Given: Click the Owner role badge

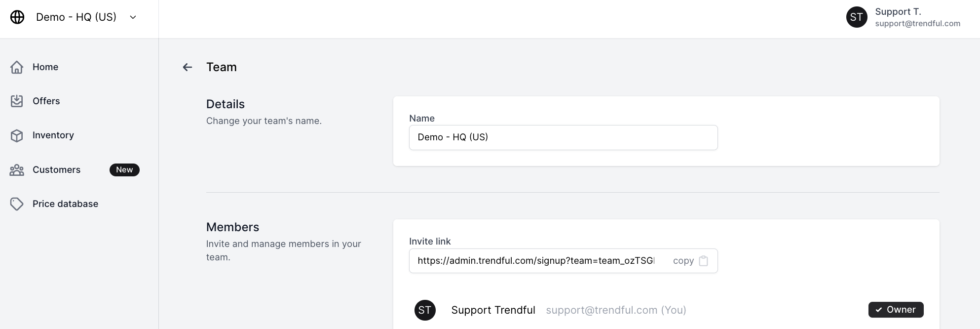Looking at the screenshot, I should (x=896, y=310).
